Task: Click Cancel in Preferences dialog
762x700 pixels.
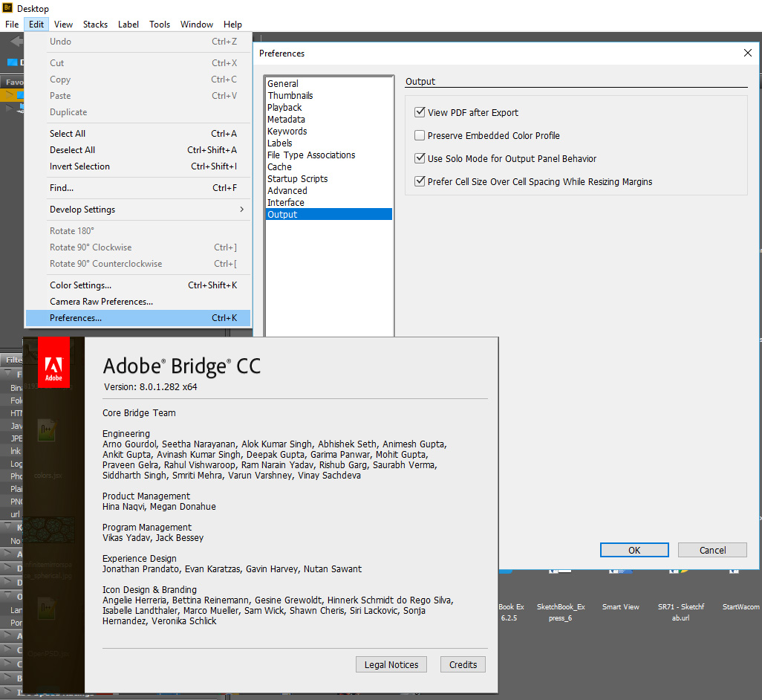Action: 712,550
